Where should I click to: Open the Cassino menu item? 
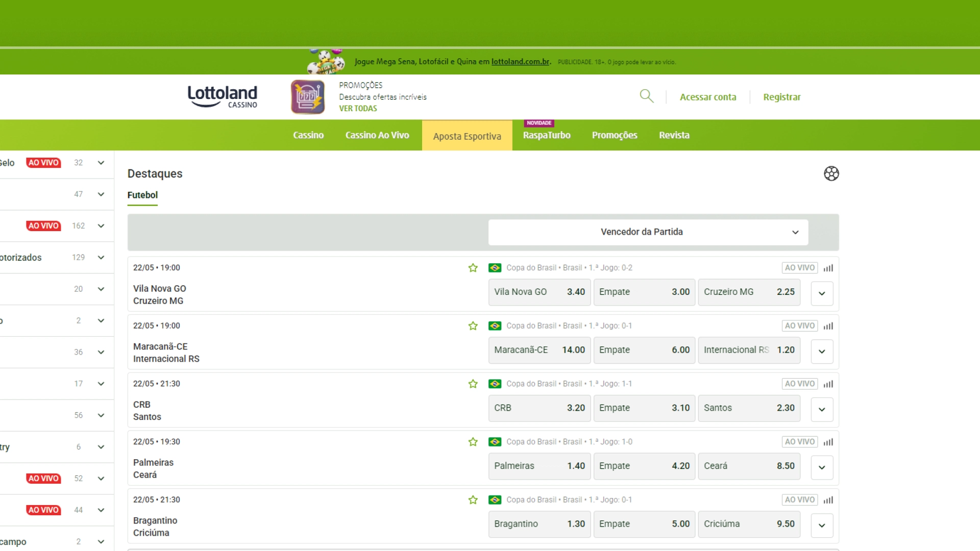(308, 135)
